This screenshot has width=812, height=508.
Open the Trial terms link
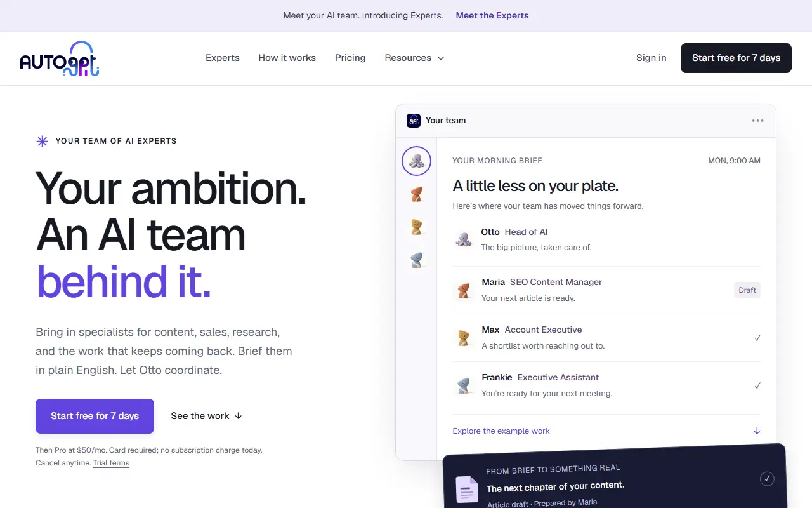click(111, 463)
